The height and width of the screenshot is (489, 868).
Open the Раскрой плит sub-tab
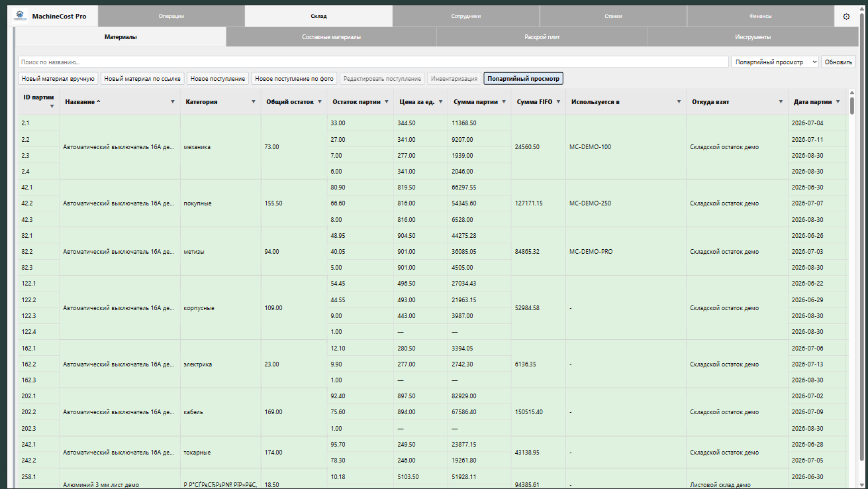tap(542, 37)
